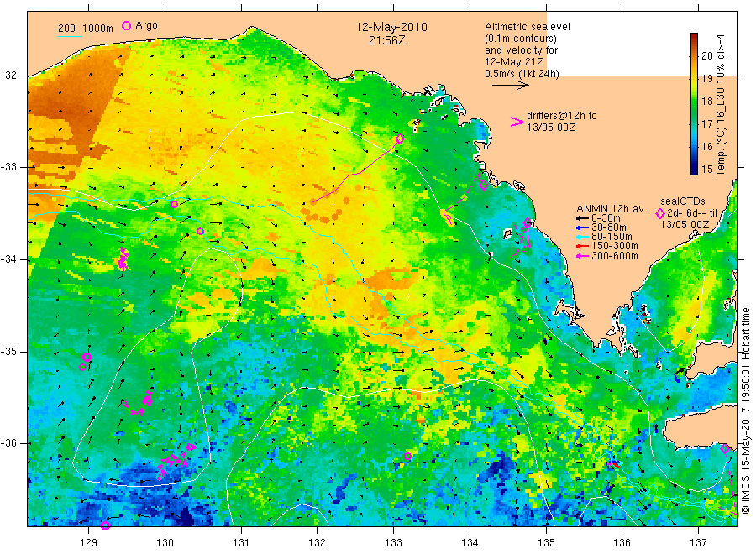Click the cyan 200m contour legend line
Screen dimensions: 756x554
[x=70, y=36]
